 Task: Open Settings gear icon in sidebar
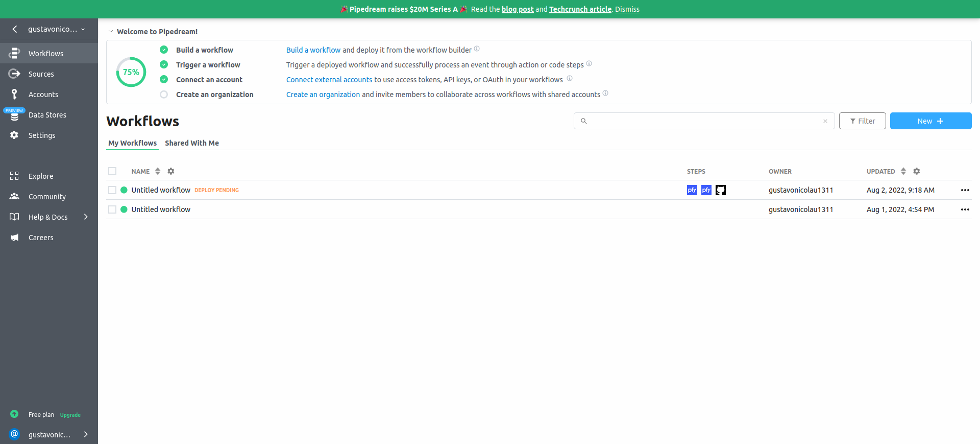[x=14, y=135]
